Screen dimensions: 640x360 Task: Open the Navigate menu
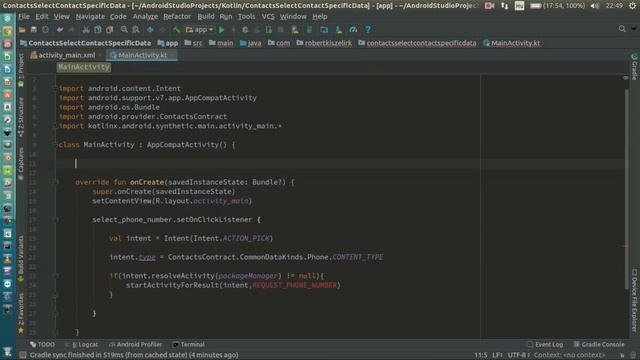(90, 17)
